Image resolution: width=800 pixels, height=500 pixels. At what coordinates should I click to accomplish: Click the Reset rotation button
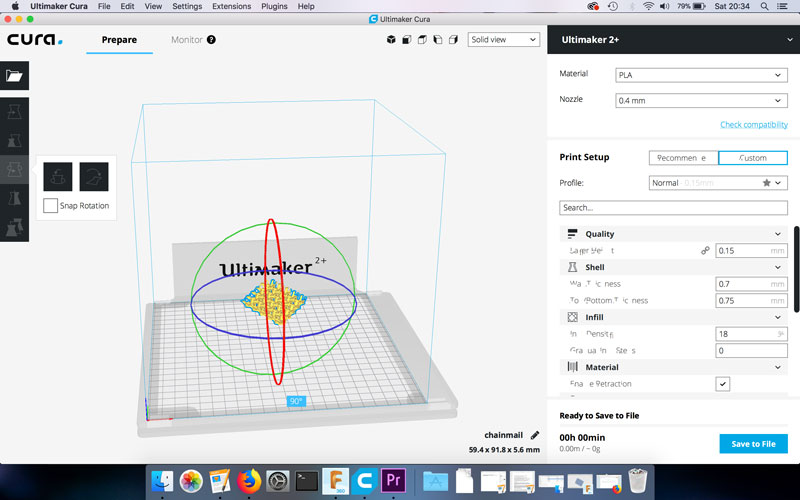pos(58,177)
